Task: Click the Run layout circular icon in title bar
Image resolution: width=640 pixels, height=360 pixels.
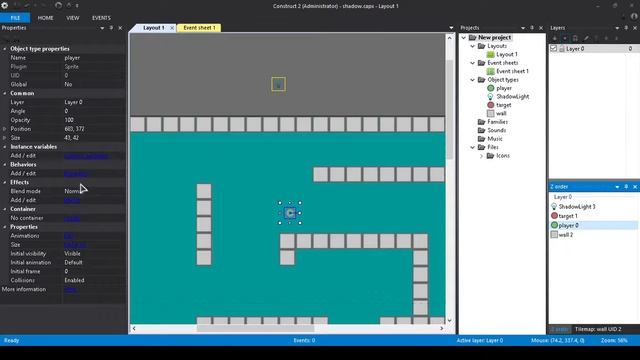Action: (x=58, y=6)
